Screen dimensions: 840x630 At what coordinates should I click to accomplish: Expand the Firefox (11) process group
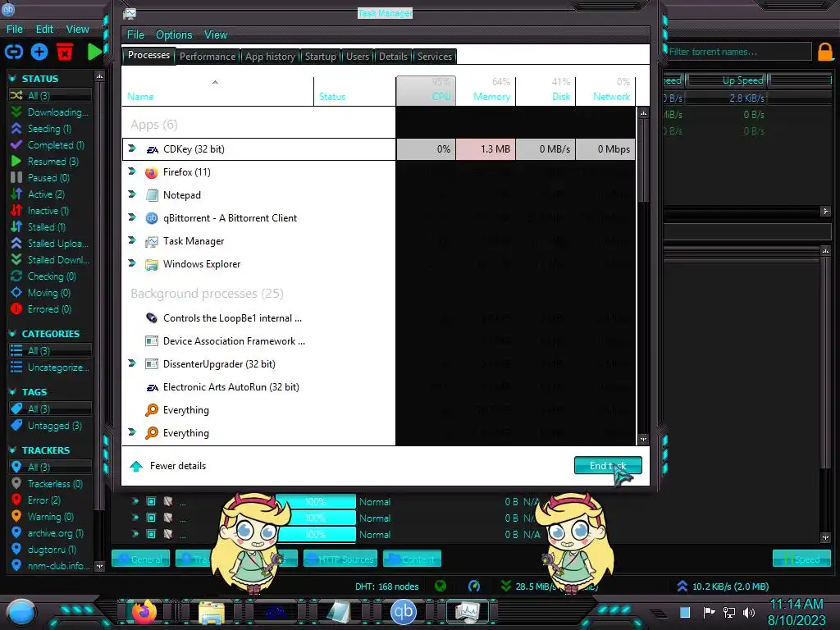click(132, 171)
